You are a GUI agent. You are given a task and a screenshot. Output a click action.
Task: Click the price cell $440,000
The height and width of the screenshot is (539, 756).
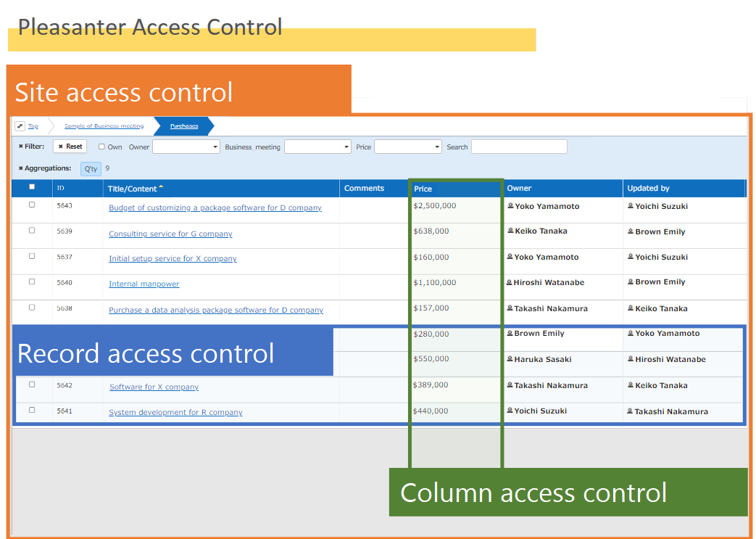[x=431, y=411]
